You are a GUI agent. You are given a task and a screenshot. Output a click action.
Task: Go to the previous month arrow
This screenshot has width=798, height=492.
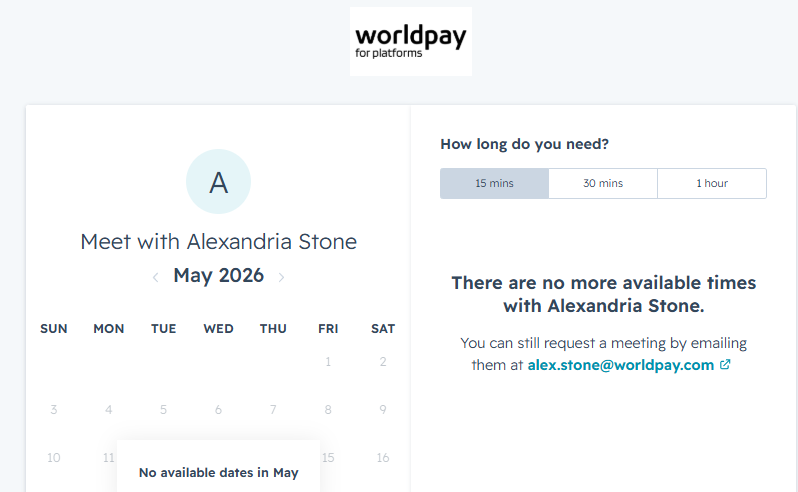pos(156,277)
